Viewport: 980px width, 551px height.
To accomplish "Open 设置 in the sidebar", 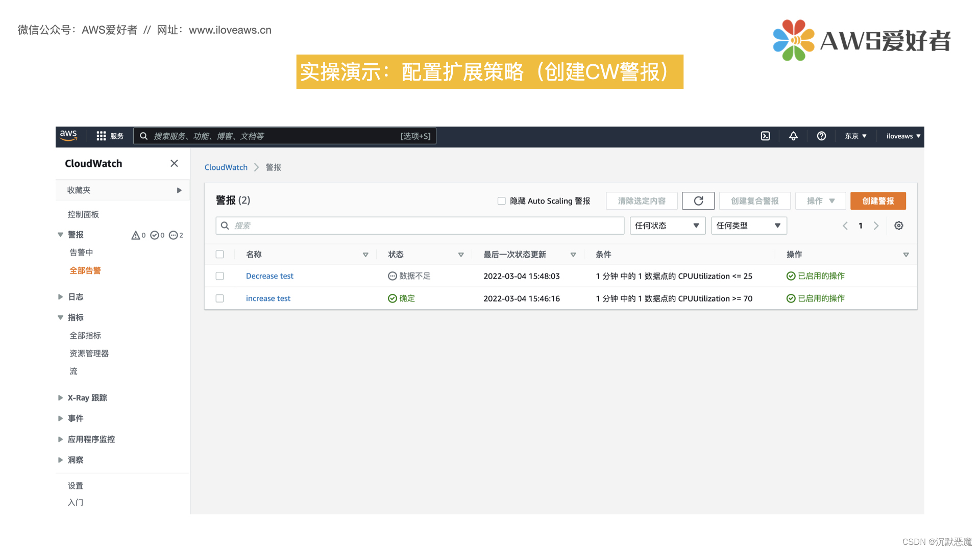I will [x=76, y=486].
